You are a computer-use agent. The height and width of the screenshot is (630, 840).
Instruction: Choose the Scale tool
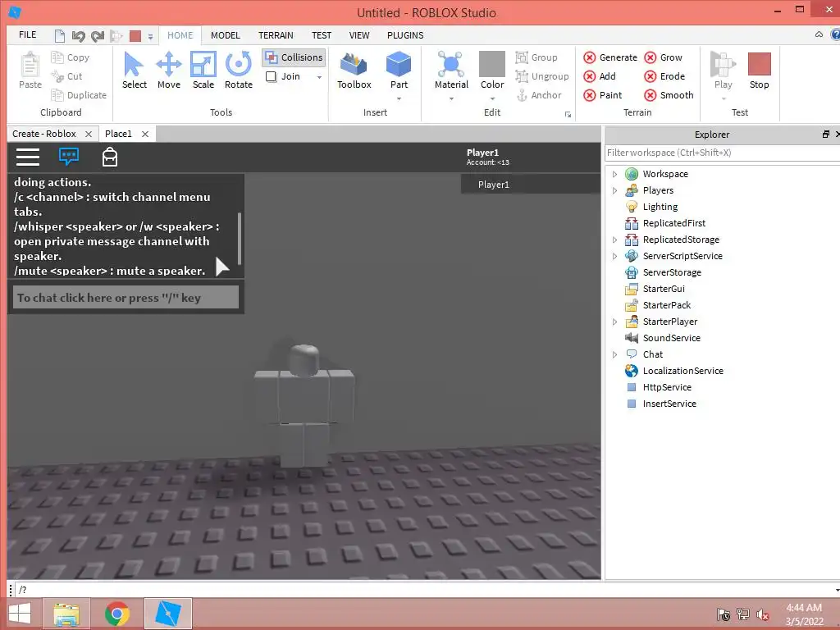click(203, 70)
